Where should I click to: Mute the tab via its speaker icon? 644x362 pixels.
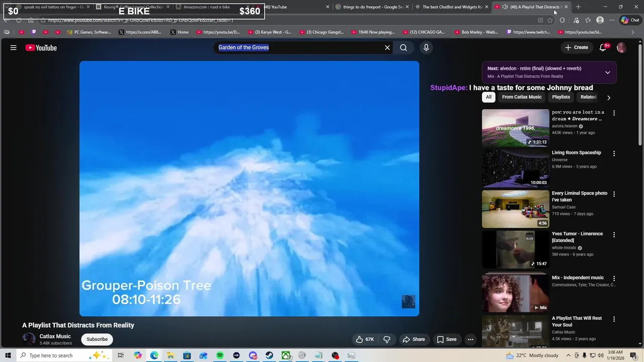point(505,7)
